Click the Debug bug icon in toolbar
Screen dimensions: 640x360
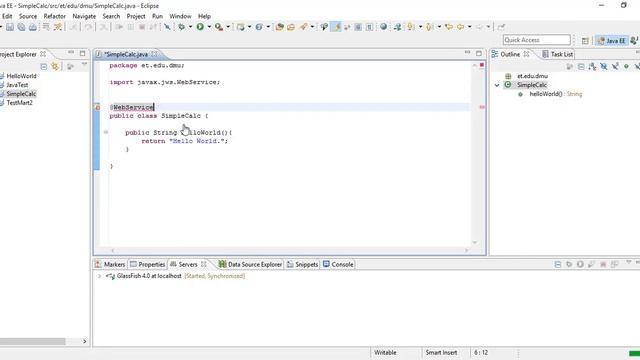tap(181, 27)
